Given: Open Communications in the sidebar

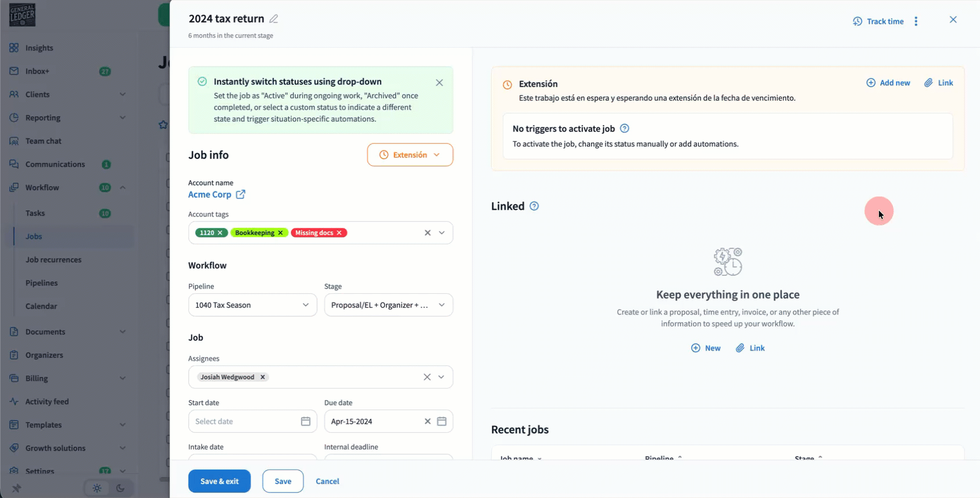Looking at the screenshot, I should click(55, 164).
